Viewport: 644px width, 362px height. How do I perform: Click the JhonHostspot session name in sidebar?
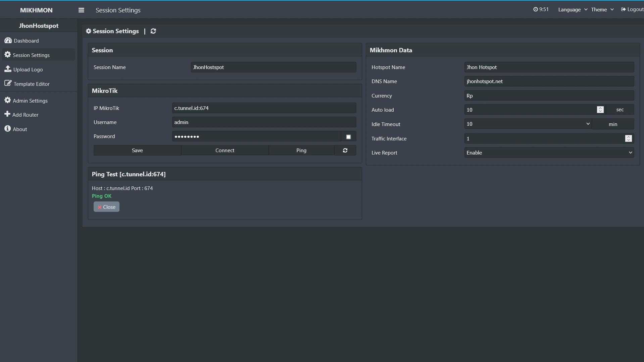tap(39, 25)
